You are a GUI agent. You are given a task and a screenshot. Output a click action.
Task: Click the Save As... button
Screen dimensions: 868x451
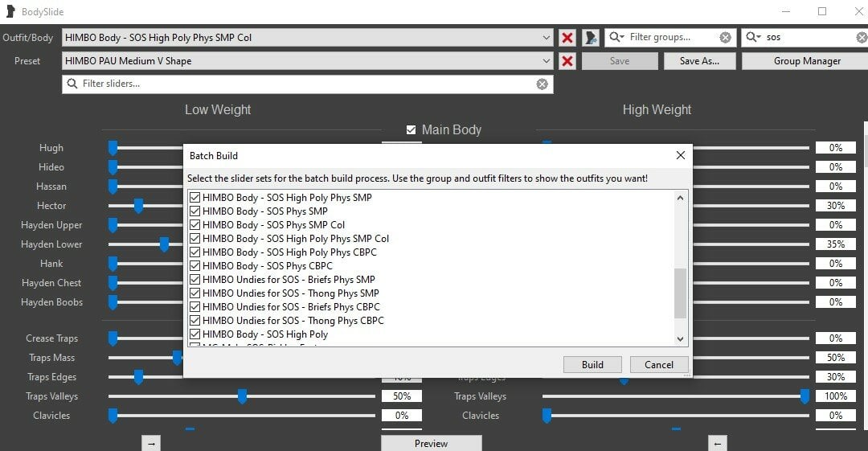coord(699,61)
